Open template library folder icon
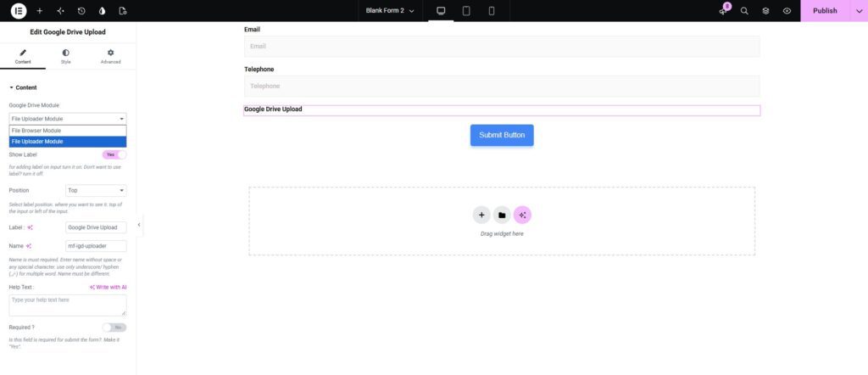This screenshot has width=868, height=375. click(x=502, y=215)
